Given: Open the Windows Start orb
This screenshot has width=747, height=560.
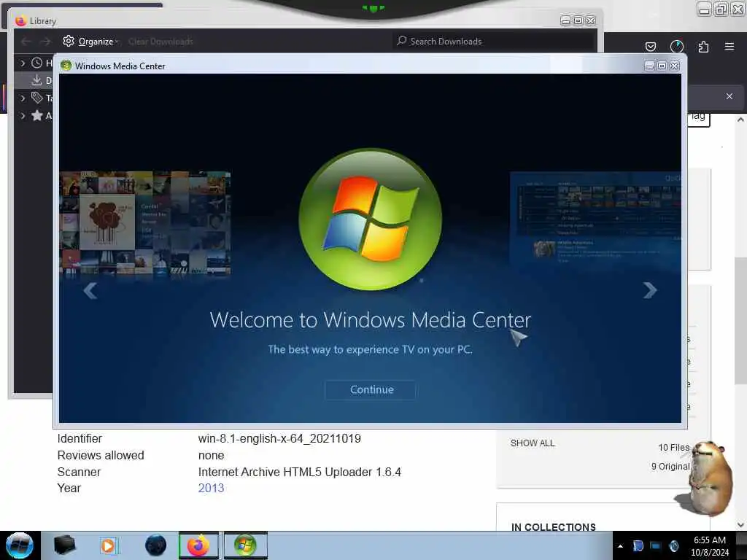Looking at the screenshot, I should [20, 545].
